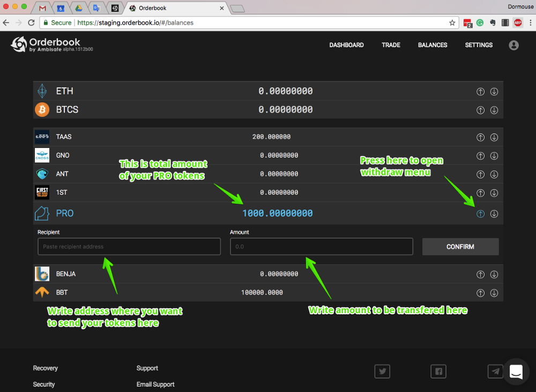Image resolution: width=536 pixels, height=392 pixels.
Task: Open BALANCES page
Action: pyautogui.click(x=433, y=45)
